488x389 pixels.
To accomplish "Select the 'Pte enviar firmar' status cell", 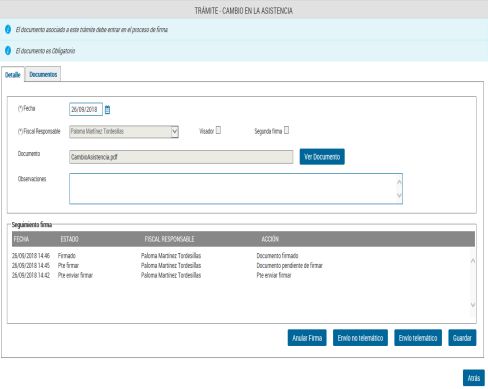I will pyautogui.click(x=75, y=275).
